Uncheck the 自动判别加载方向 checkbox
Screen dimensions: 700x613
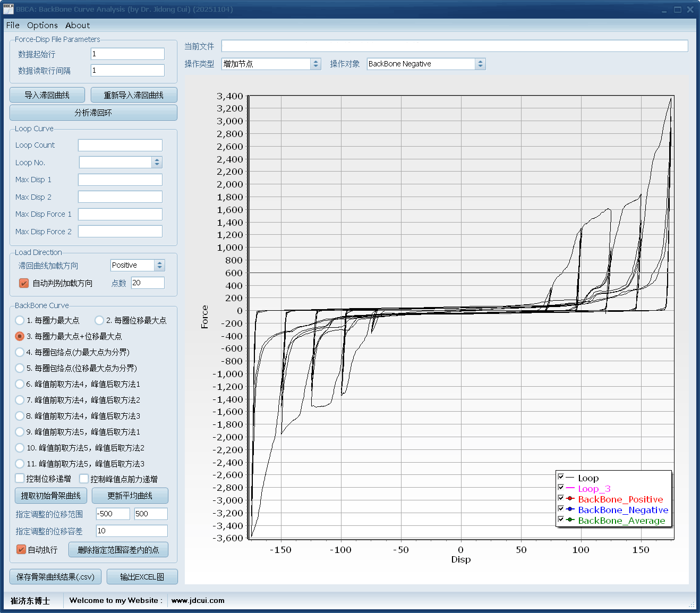(24, 283)
